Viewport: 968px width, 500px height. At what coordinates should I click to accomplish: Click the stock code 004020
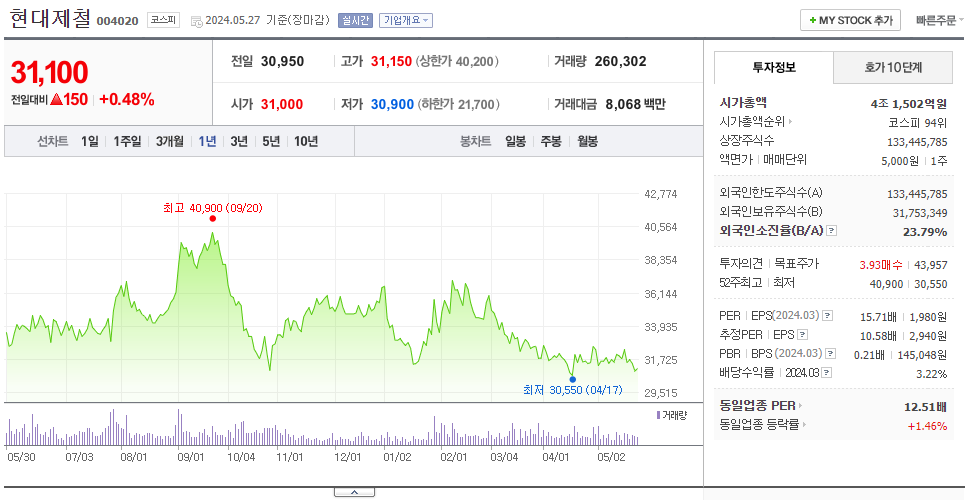117,21
